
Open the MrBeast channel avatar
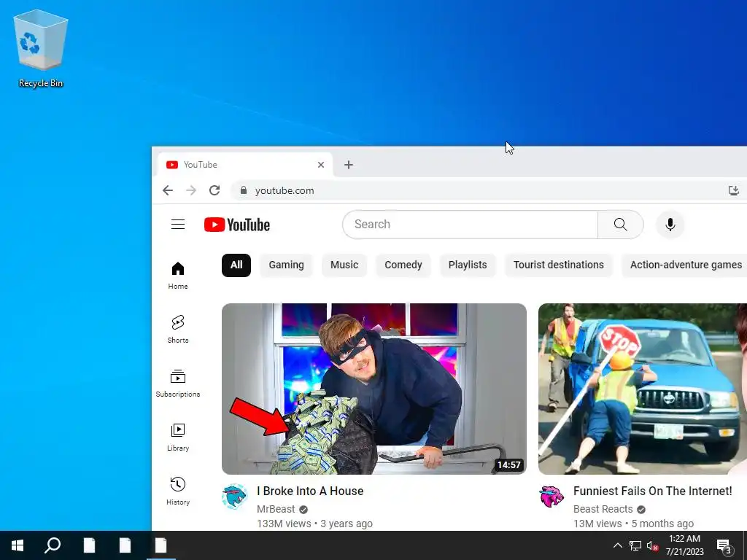pos(234,496)
